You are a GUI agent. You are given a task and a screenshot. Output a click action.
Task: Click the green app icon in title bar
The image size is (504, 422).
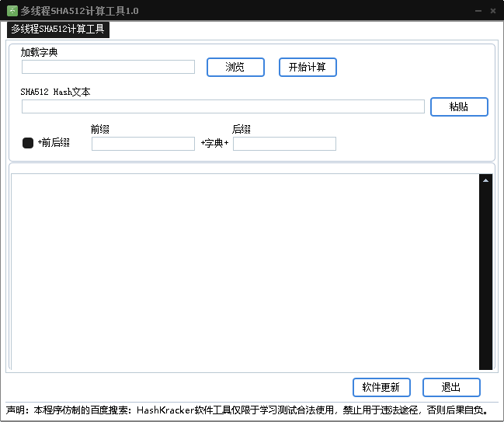coord(12,10)
